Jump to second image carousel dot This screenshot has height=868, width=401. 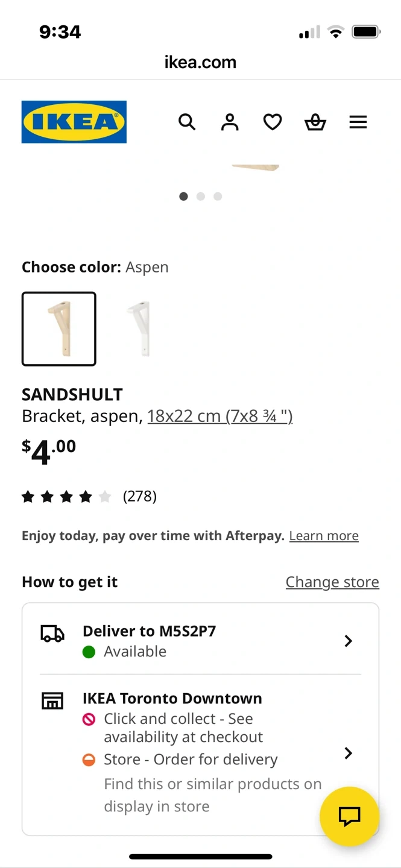[201, 197]
